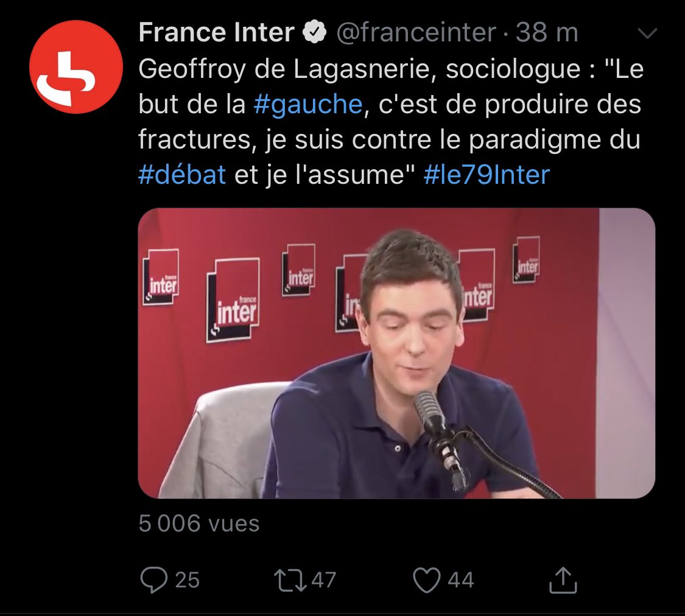Image resolution: width=685 pixels, height=616 pixels.
Task: Open the #débat hashtag
Action: pos(181,175)
